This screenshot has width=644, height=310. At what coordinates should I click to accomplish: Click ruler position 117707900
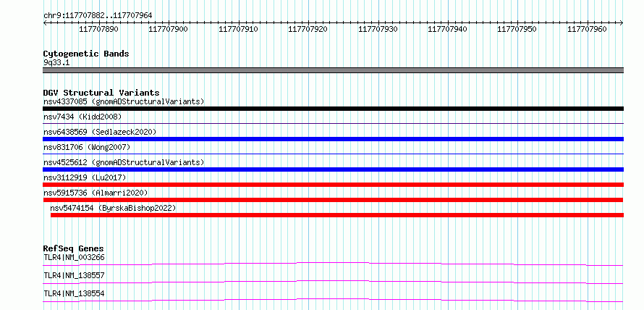tap(169, 30)
